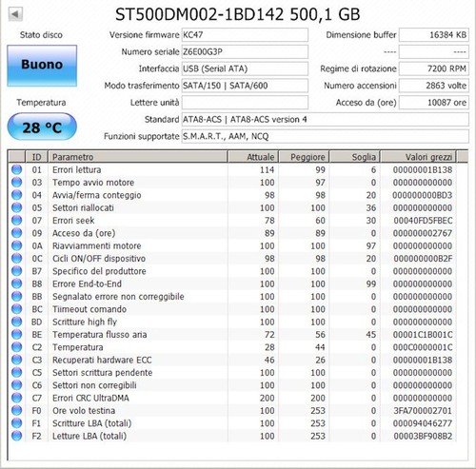Select raw value 00001C1B001C
Screen dimensions: 476x469
click(x=423, y=335)
